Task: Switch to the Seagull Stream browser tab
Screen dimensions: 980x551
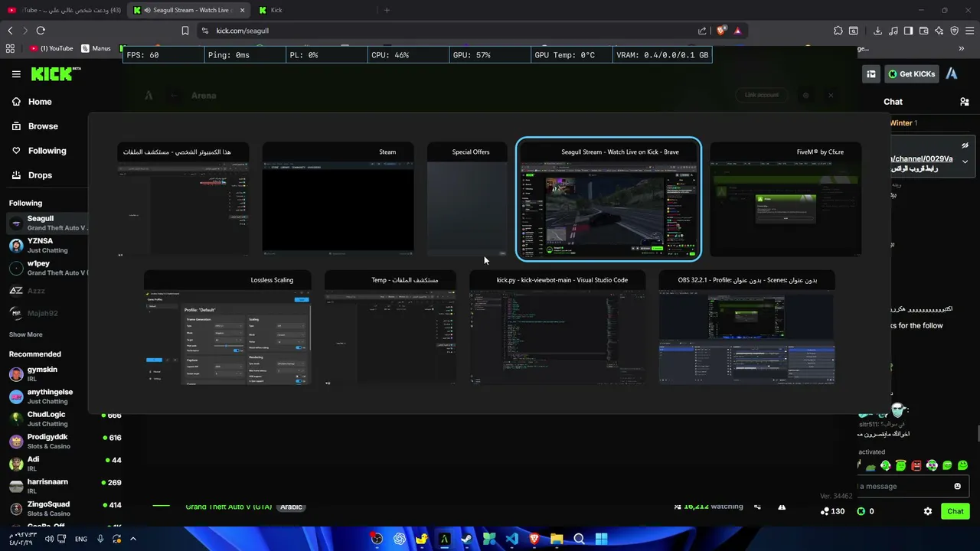Action: (188, 10)
